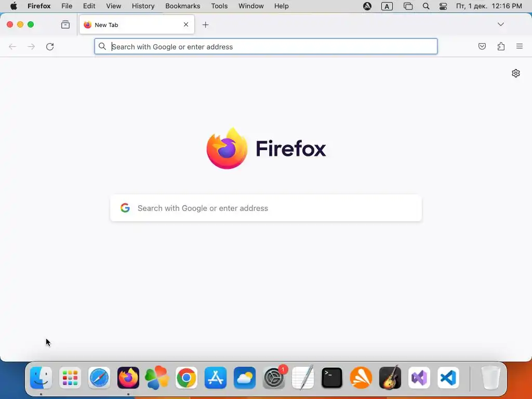Open System Settings from the Dock
The height and width of the screenshot is (399, 532).
click(274, 378)
